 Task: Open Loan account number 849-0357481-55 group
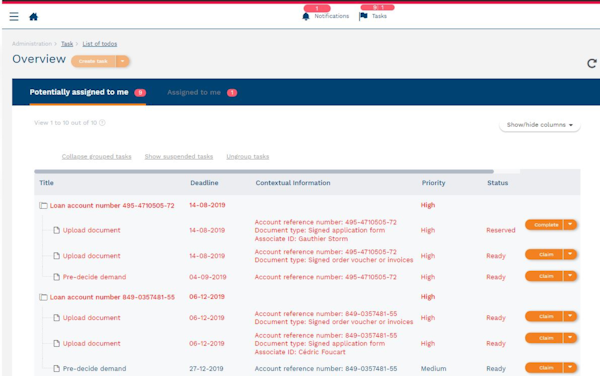tap(112, 297)
